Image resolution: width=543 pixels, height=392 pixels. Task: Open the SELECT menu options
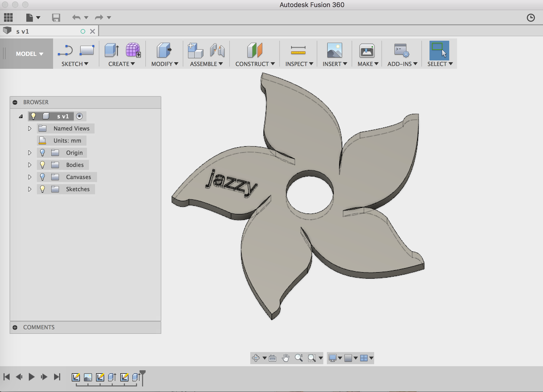coord(450,64)
